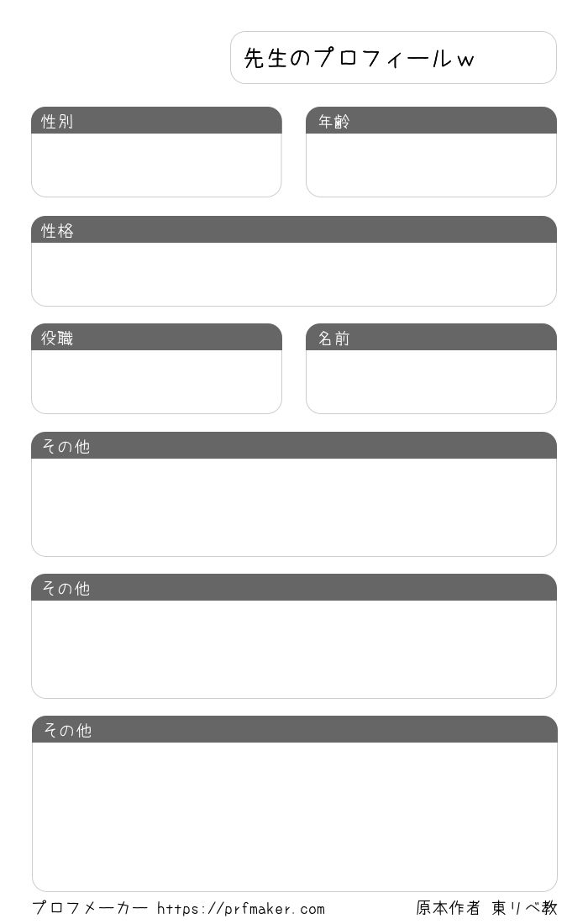Select the 性格 answer field
The image size is (588, 924).
click(294, 274)
